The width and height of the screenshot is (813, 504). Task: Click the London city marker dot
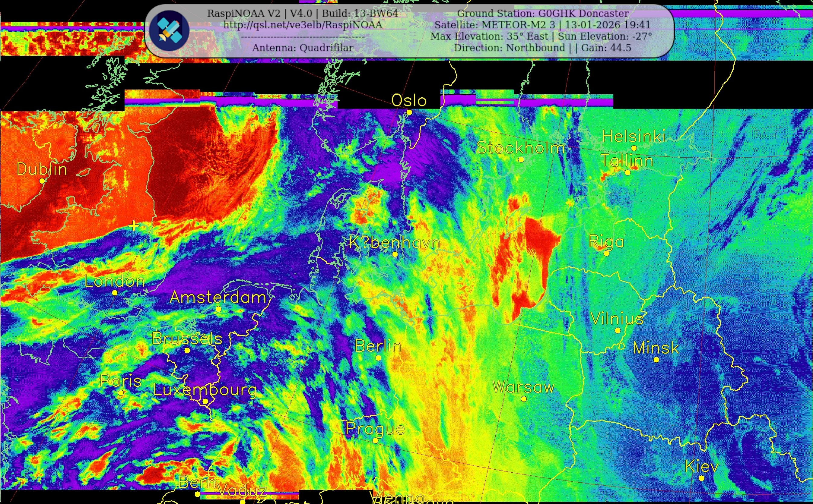[x=115, y=293]
